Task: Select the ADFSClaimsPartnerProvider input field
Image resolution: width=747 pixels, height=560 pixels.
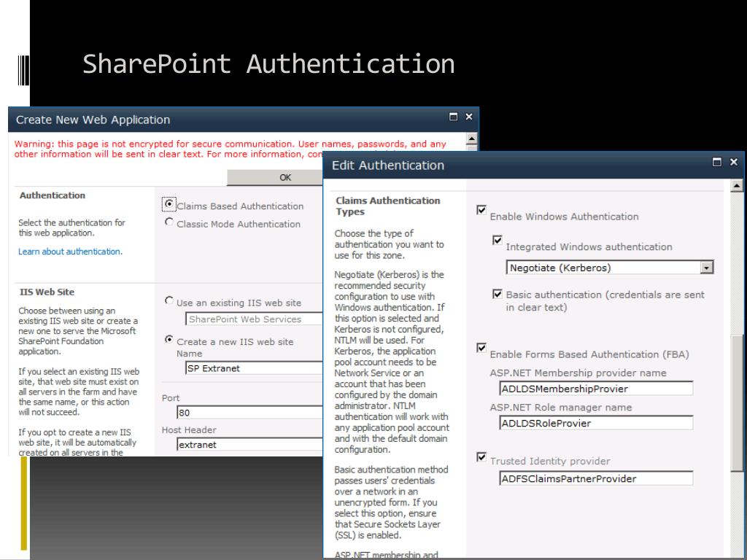Action: coord(597,478)
